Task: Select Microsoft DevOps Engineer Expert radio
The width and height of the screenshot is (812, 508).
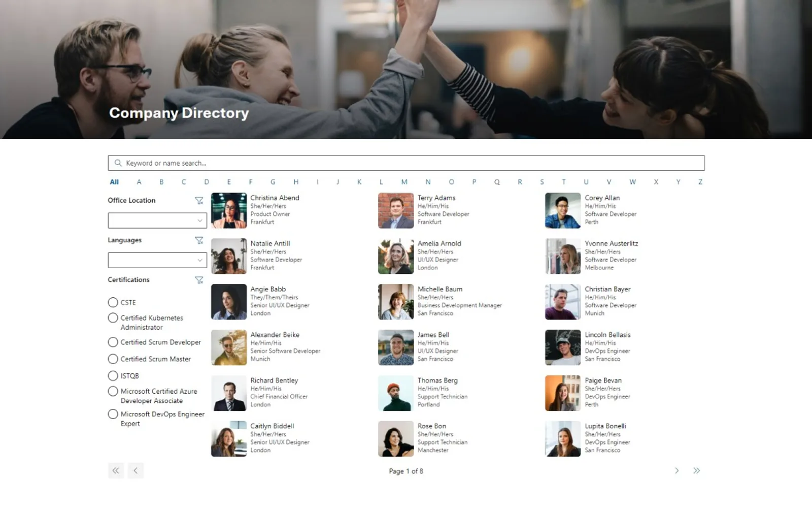Action: (113, 414)
